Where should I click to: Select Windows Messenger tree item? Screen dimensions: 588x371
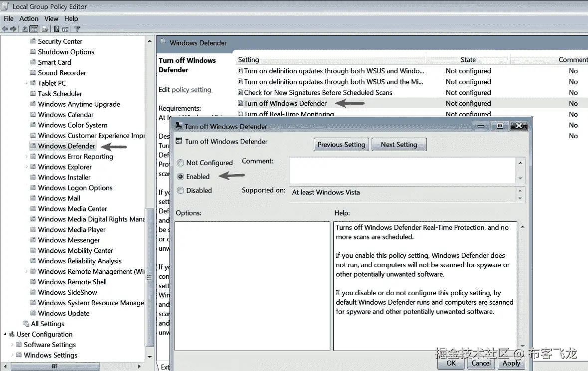click(x=69, y=240)
